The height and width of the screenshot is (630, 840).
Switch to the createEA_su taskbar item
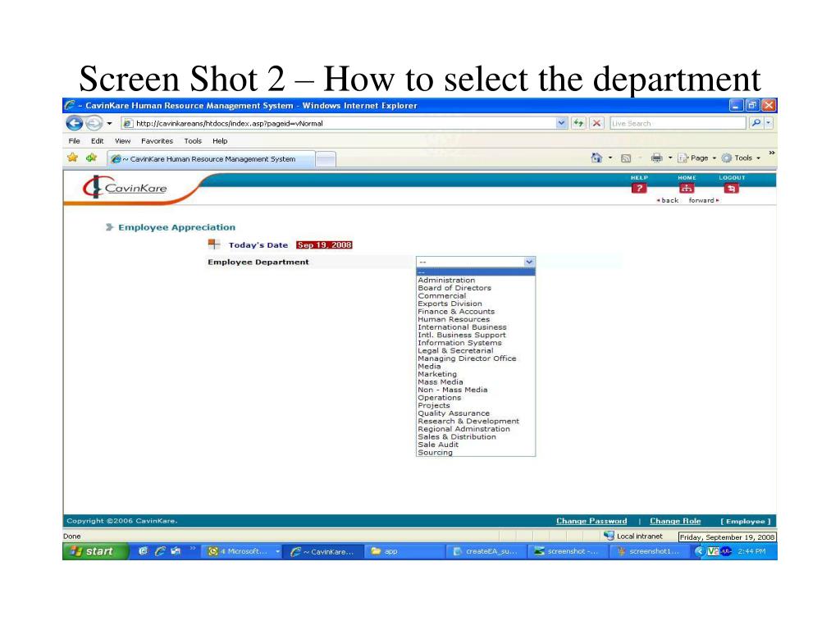pyautogui.click(x=486, y=551)
